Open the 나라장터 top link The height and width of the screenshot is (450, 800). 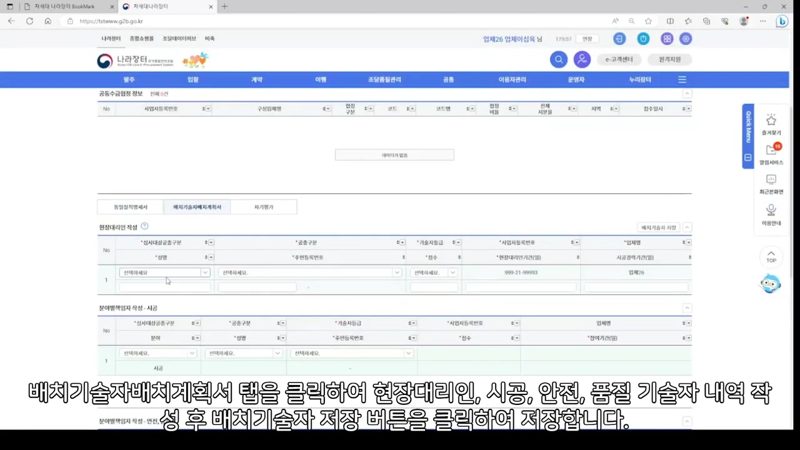(x=111, y=39)
